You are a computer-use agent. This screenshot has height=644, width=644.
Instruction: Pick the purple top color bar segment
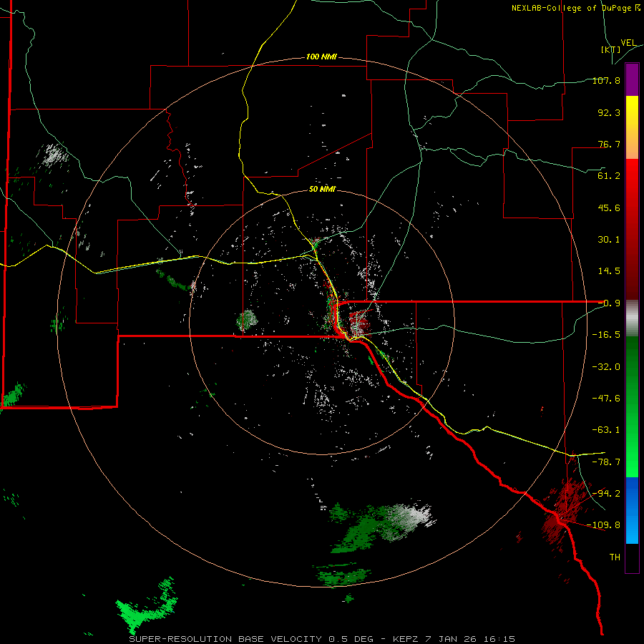tap(632, 79)
